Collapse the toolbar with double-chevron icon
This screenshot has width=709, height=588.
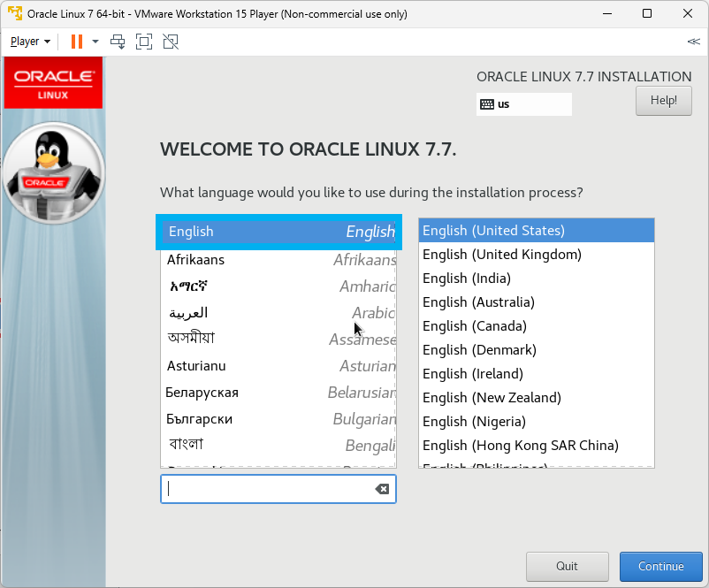[x=693, y=42]
